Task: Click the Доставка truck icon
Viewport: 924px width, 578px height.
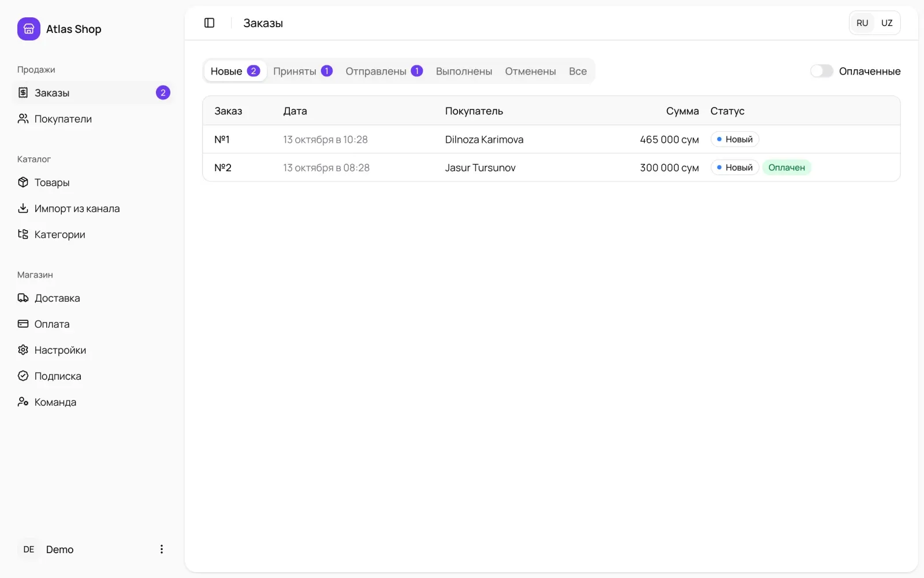Action: pos(23,298)
